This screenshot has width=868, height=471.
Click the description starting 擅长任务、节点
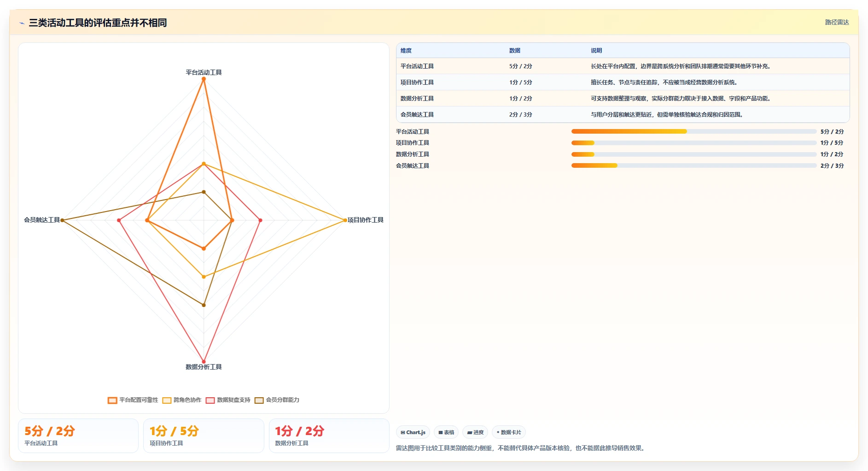click(x=665, y=82)
